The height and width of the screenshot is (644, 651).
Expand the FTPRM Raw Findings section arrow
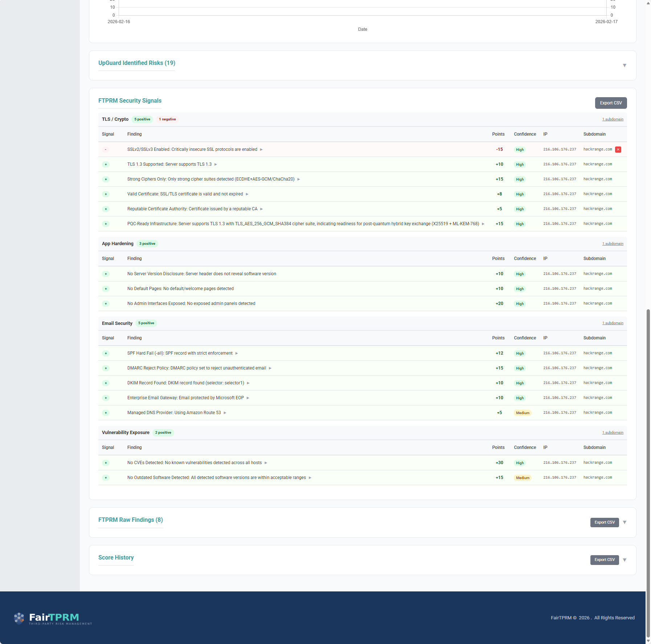(625, 523)
